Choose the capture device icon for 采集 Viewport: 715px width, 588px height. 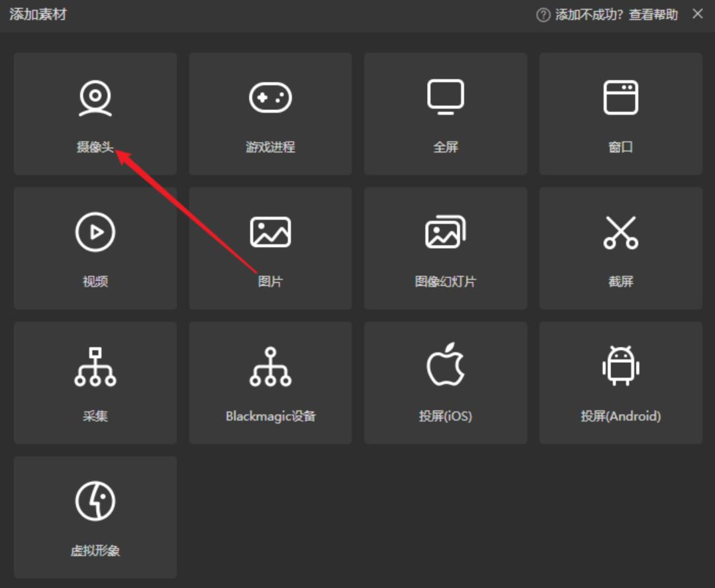95,367
